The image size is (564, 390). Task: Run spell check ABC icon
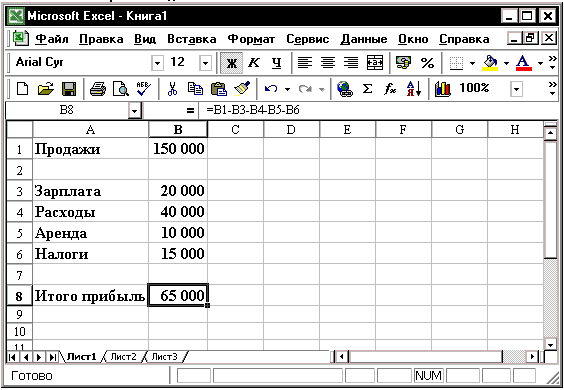(x=144, y=89)
